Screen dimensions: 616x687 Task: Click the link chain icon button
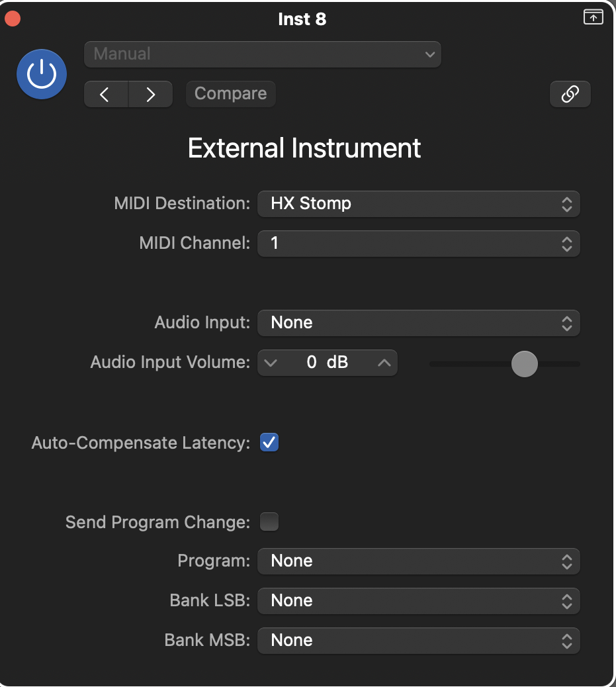[x=570, y=95]
